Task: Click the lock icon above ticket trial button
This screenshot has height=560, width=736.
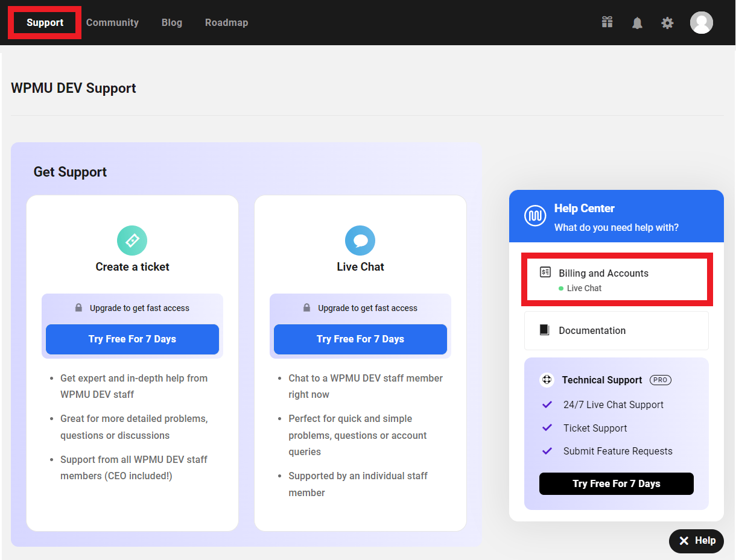Action: coord(78,307)
